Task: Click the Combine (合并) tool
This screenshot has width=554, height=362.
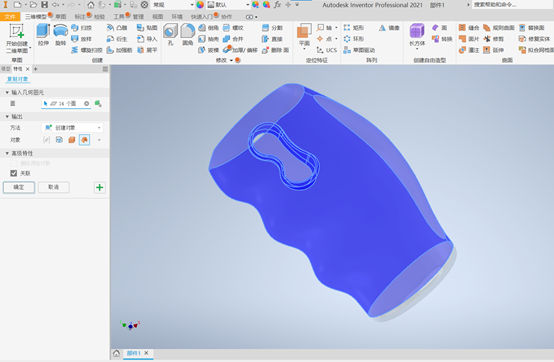Action: 233,39
